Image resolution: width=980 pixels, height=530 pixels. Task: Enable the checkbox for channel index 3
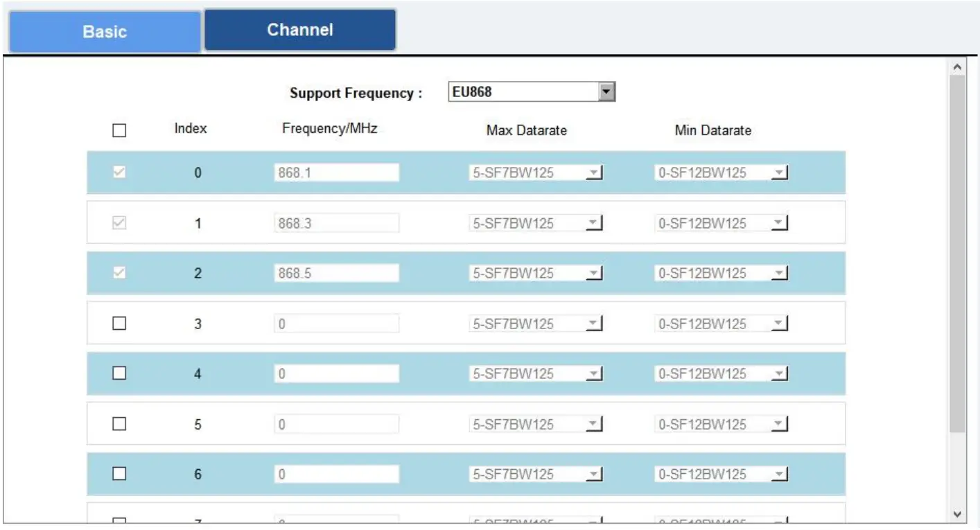(x=119, y=323)
